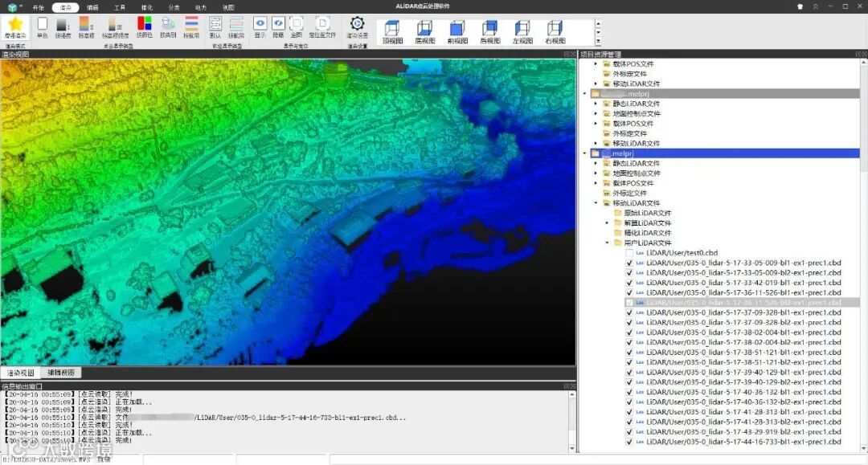Switch to the 编辑视图 bottom tab
Image resolution: width=868 pixels, height=465 pixels.
pyautogui.click(x=61, y=373)
